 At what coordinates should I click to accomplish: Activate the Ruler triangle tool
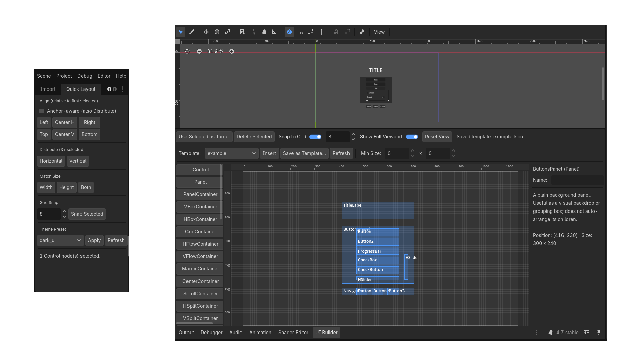pyautogui.click(x=275, y=32)
